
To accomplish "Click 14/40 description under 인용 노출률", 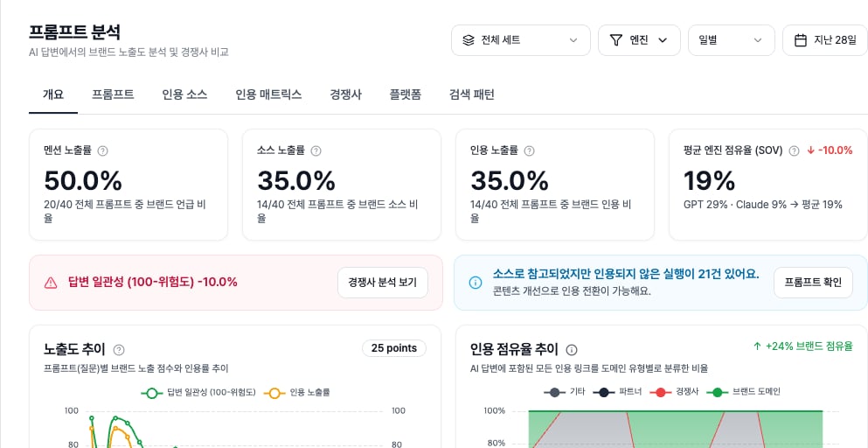I will (551, 211).
